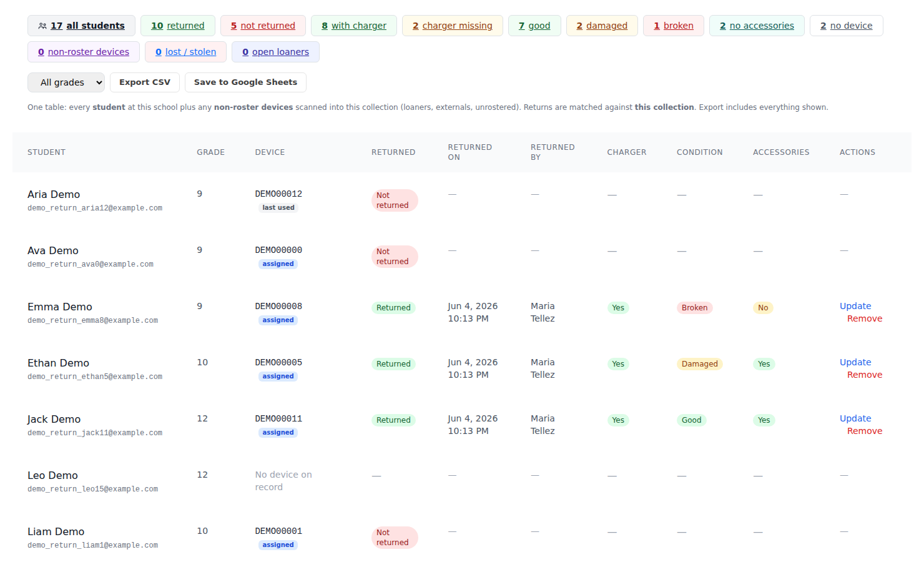Click Save to Google Sheets button
Screen dimensions: 924x562
(x=245, y=82)
